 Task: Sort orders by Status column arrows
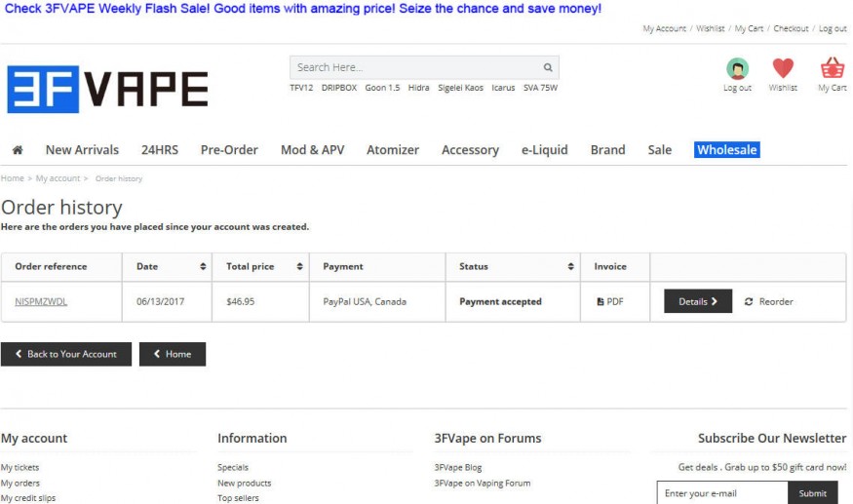pyautogui.click(x=570, y=266)
